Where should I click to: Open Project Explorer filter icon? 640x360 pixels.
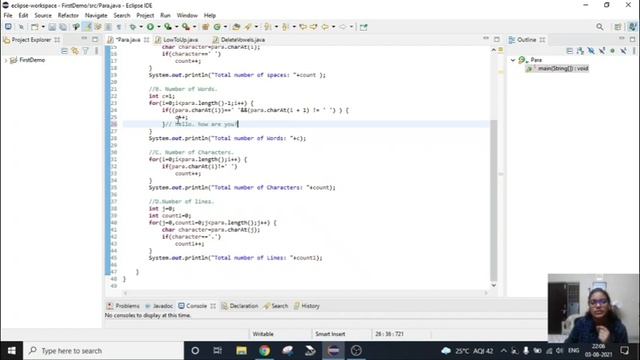point(86,51)
